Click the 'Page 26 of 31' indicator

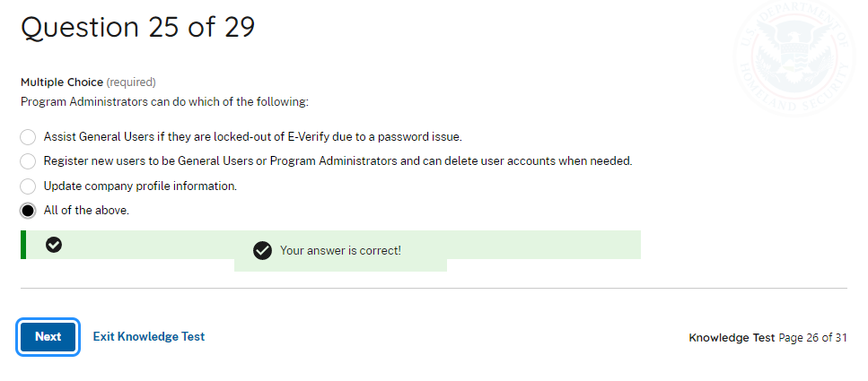812,338
